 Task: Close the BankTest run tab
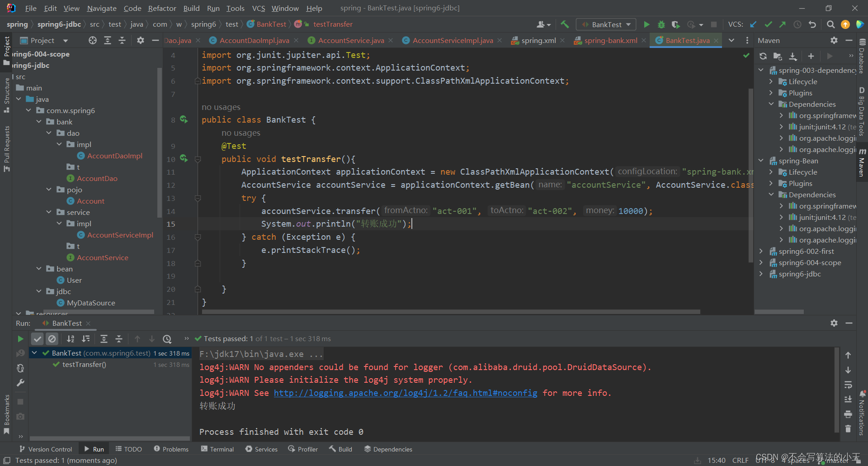pos(88,323)
